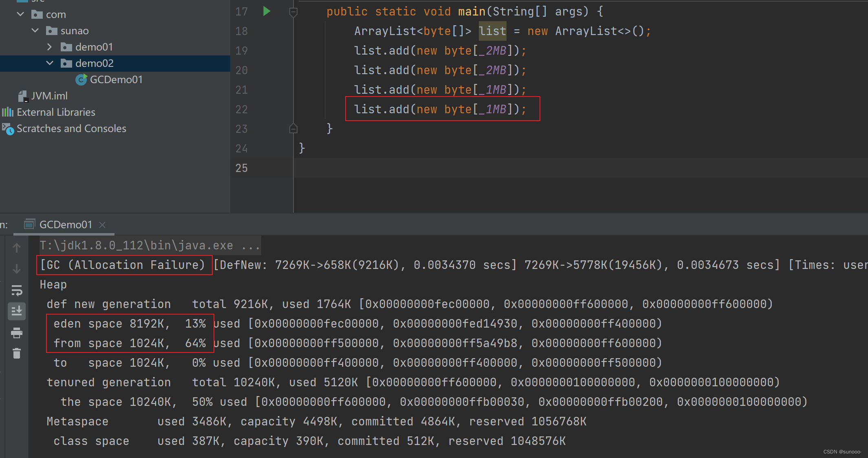
Task: Open Scratches and Consoles icon
Action: click(8, 129)
